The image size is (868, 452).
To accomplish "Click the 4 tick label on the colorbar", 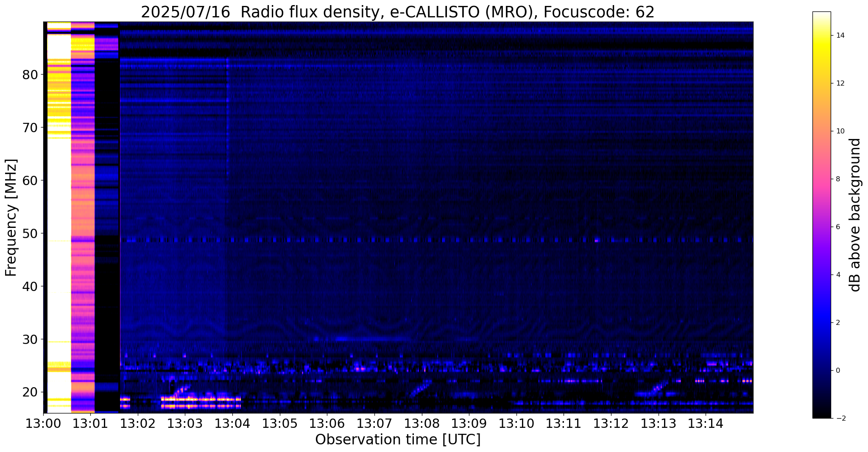I will (x=838, y=275).
